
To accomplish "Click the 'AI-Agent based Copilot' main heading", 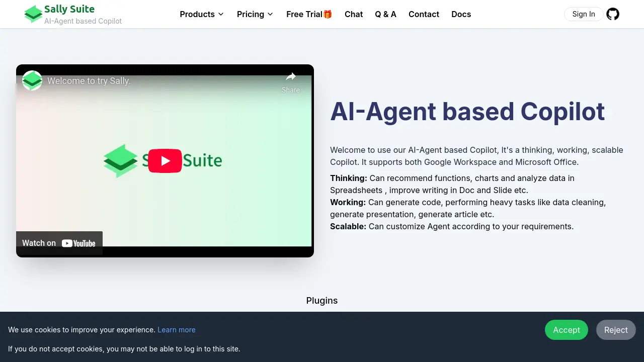I will tap(467, 111).
